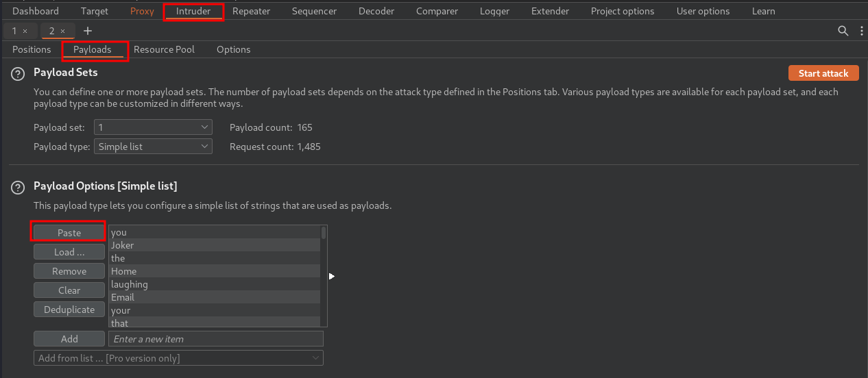This screenshot has height=378, width=868.
Task: Select payload entry 'Joker'
Action: click(x=215, y=245)
